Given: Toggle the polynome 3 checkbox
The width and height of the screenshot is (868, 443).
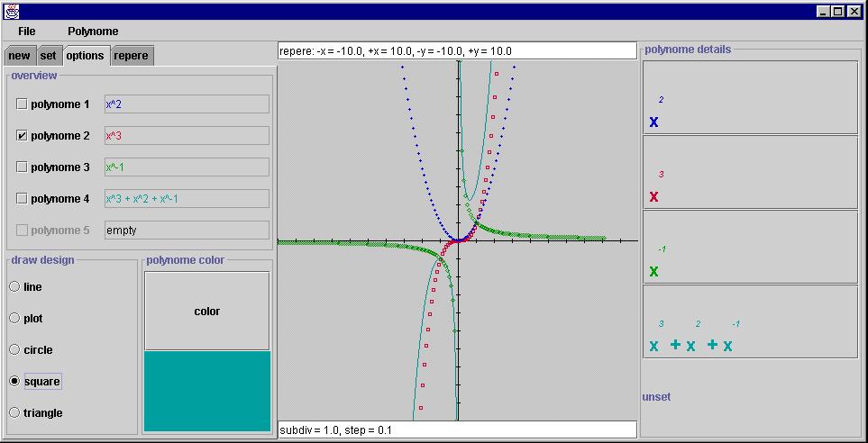Looking at the screenshot, I should pyautogui.click(x=23, y=167).
